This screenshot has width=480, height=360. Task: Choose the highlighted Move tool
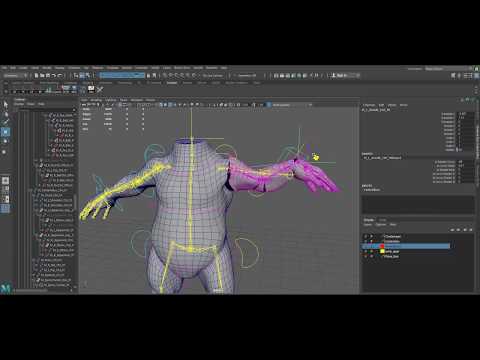(5, 132)
